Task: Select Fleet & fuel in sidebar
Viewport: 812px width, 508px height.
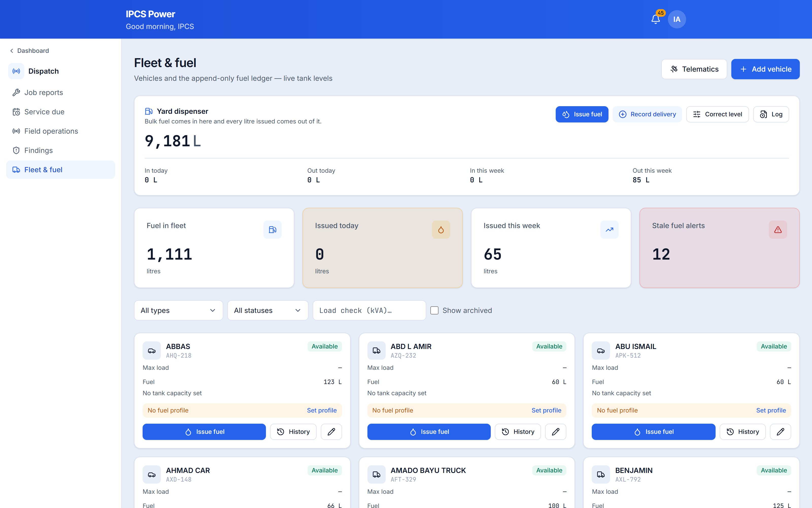Action: click(60, 170)
